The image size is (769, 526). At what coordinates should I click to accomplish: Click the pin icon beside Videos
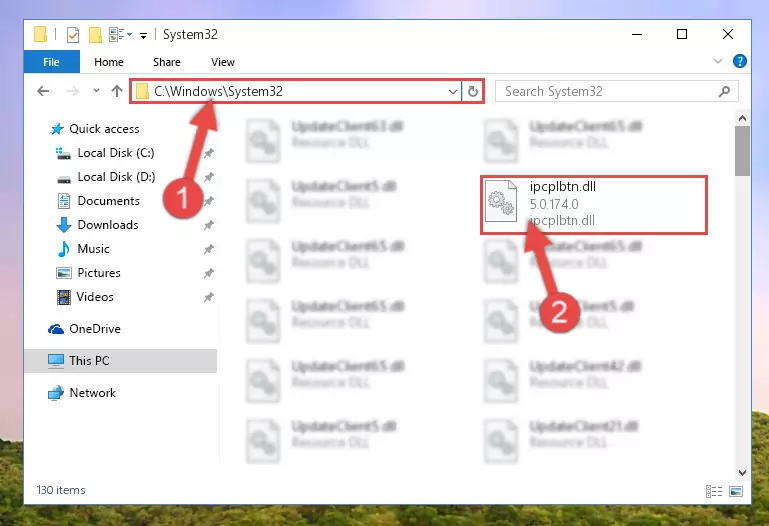(x=209, y=297)
